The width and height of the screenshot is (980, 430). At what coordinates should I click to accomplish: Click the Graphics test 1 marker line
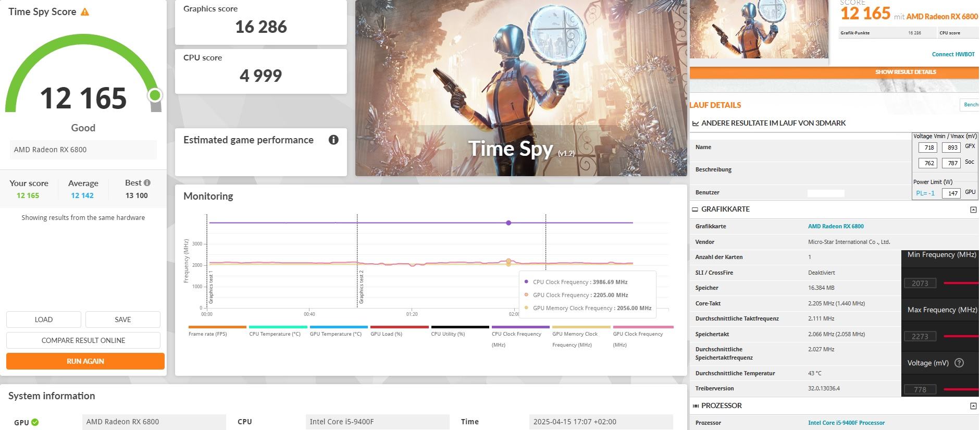point(207,261)
